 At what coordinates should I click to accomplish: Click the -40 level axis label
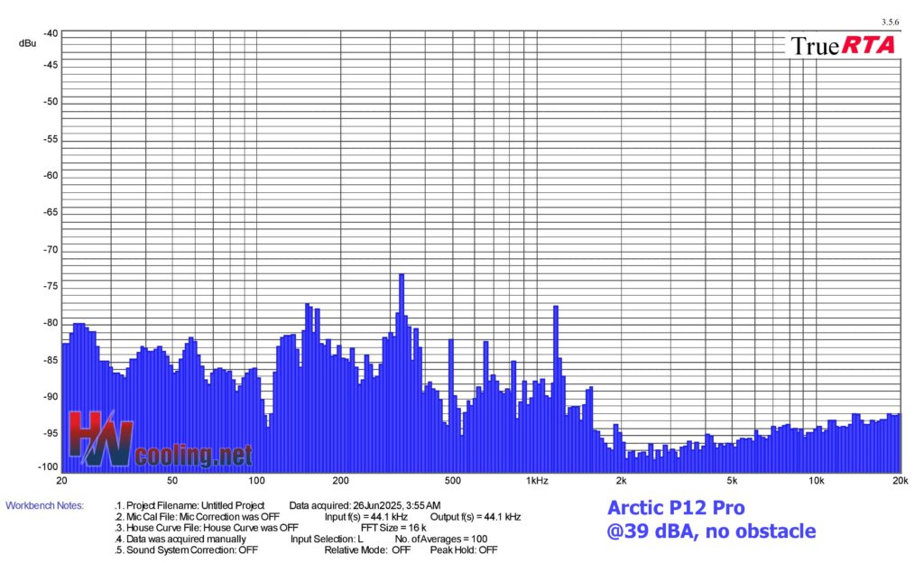[x=51, y=33]
